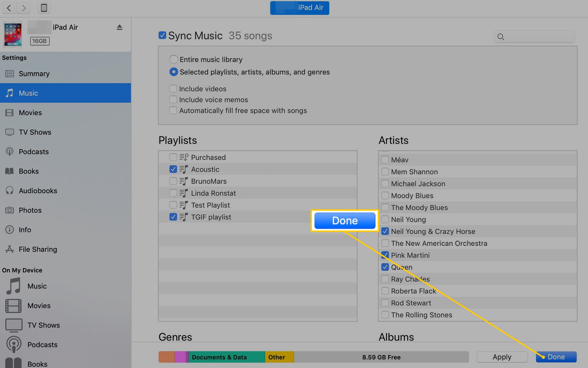Uncheck the Queen artist
588x368 pixels.
point(385,267)
